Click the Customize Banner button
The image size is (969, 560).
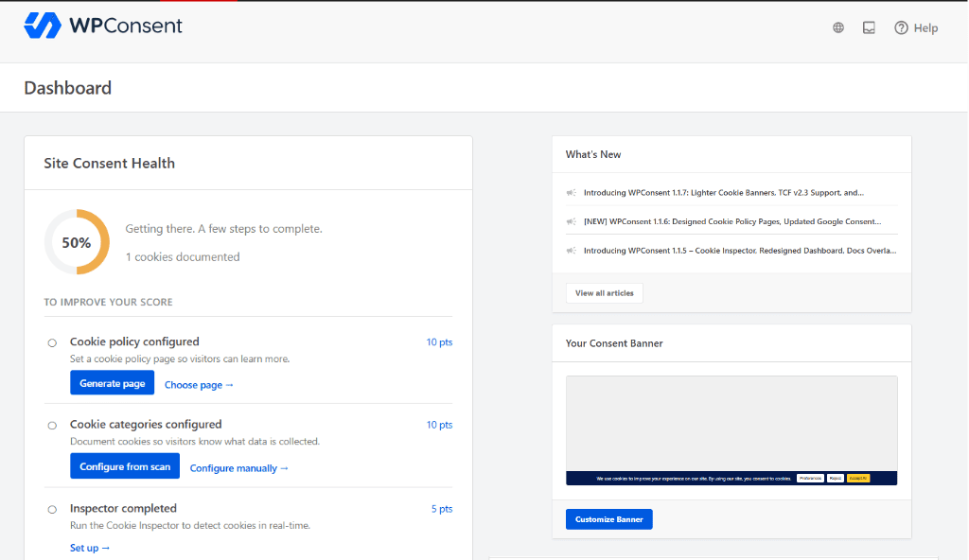tap(608, 519)
